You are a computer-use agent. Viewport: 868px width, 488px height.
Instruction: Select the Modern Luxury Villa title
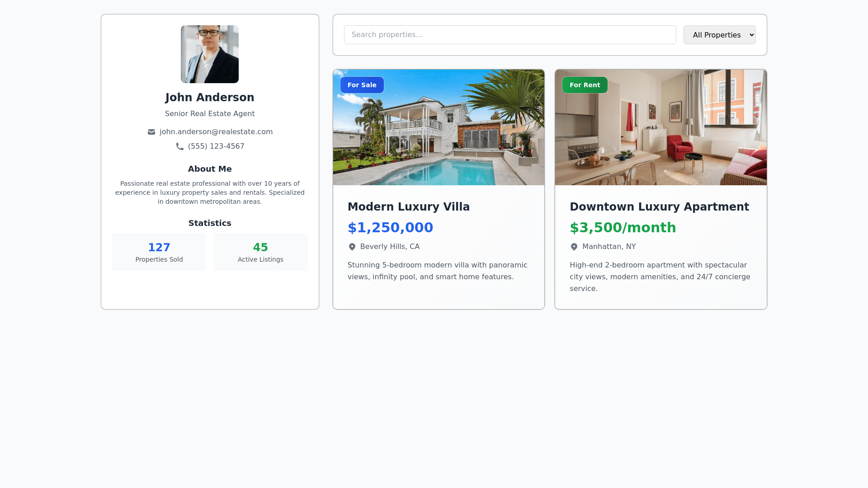click(409, 207)
